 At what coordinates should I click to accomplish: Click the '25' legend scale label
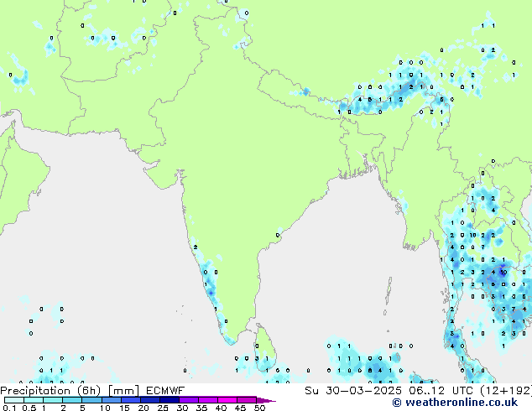coord(163,408)
